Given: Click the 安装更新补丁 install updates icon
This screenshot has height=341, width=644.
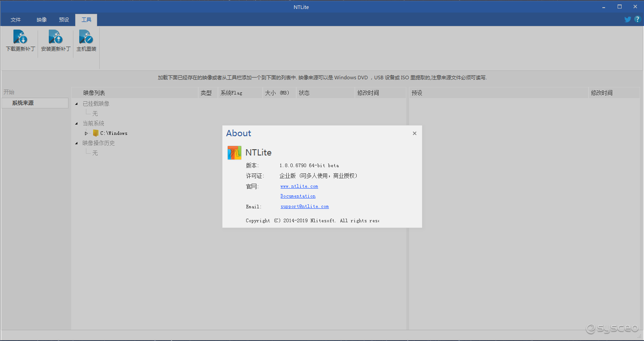Looking at the screenshot, I should click(x=55, y=37).
